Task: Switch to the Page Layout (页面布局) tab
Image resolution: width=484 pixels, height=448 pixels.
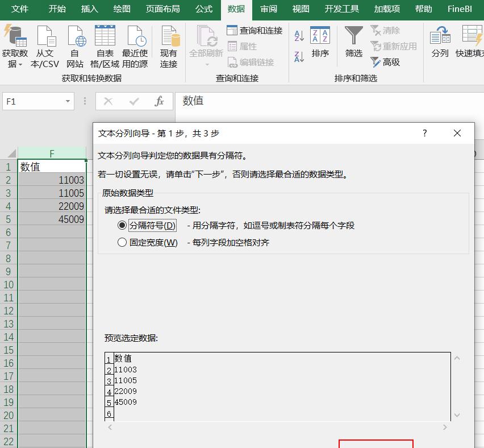Action: pos(162,9)
